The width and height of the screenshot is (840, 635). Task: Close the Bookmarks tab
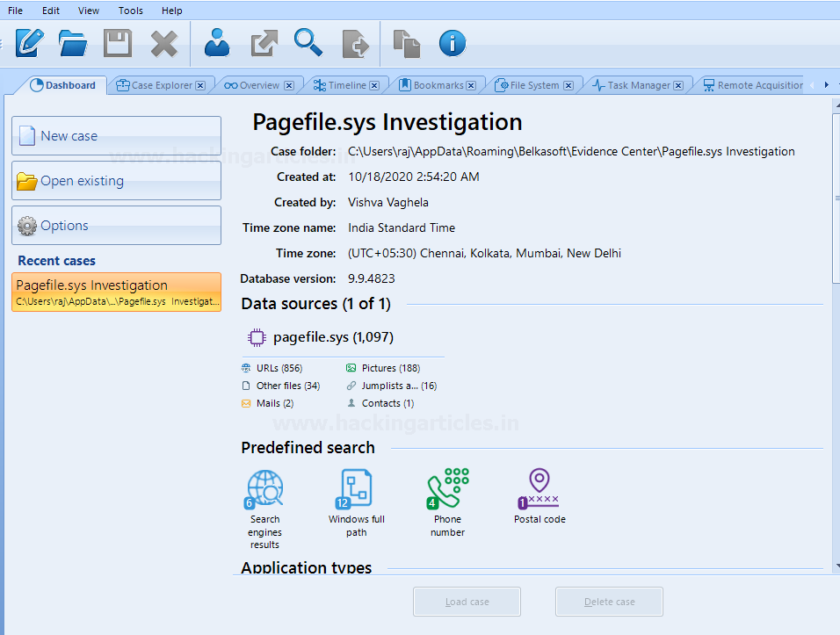click(x=471, y=86)
